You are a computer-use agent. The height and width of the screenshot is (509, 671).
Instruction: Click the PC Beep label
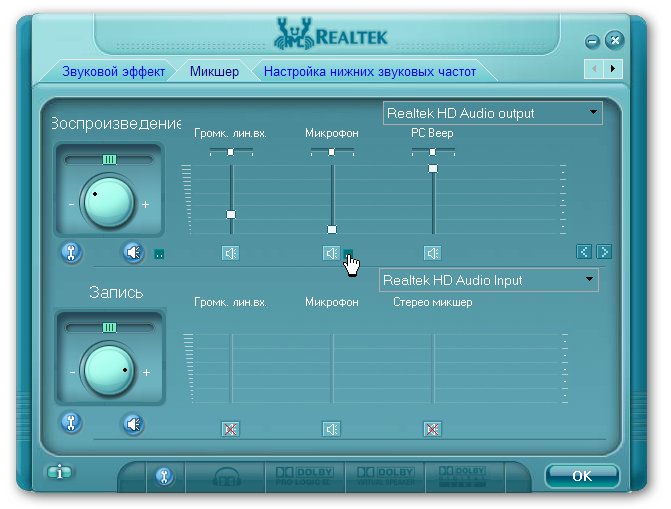coord(432,133)
